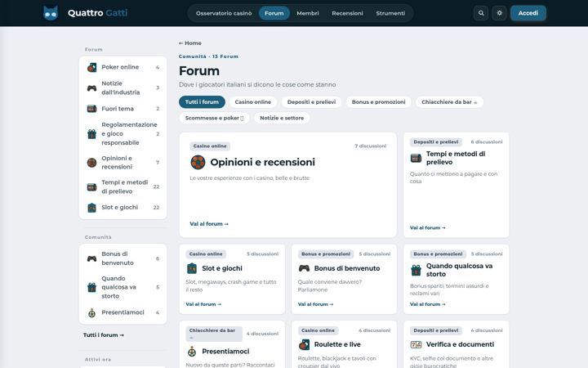Open the Membri nav item
Screen dimensions: 588x368
point(308,13)
